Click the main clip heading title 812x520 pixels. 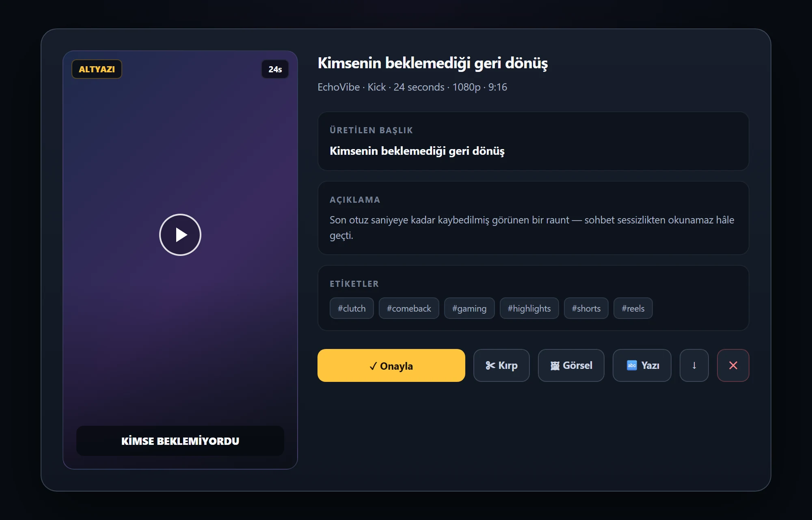tap(433, 63)
